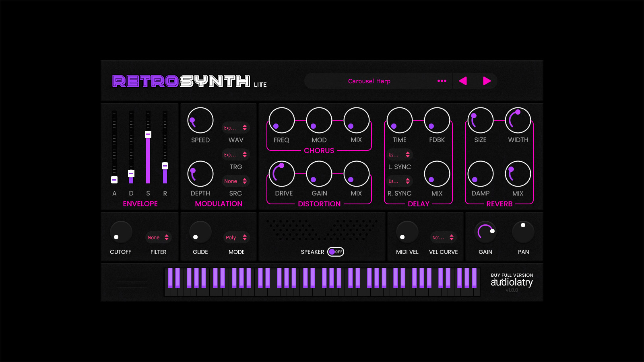Click the Release envelope slider handle
Image resolution: width=644 pixels, height=362 pixels.
(165, 166)
